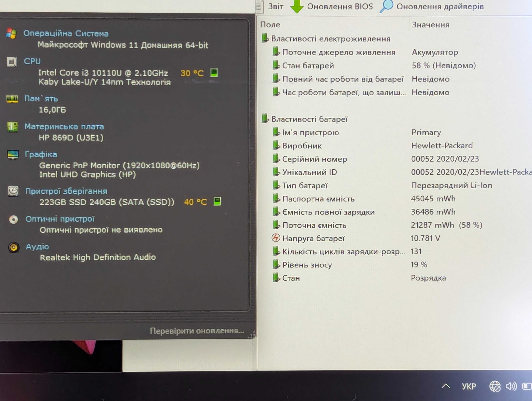Click the Розрядка status value
532x401 pixels.
[428, 278]
